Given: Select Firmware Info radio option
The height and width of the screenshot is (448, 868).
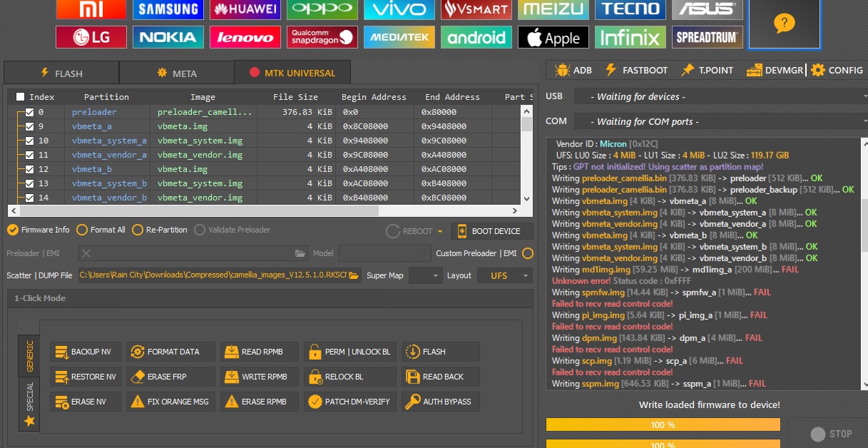Looking at the screenshot, I should pyautogui.click(x=39, y=230).
